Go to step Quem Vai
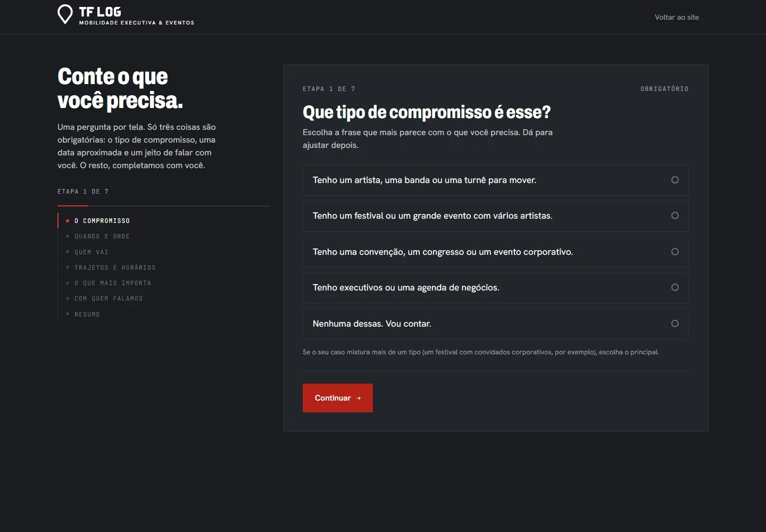Image resolution: width=766 pixels, height=532 pixels. point(91,252)
